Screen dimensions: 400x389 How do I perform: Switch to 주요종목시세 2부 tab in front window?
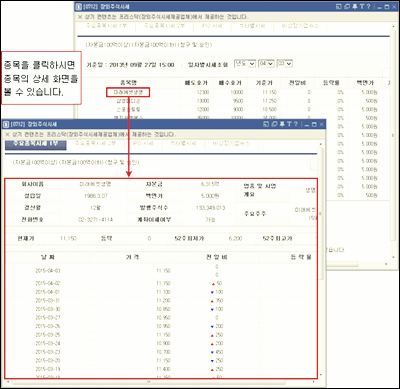click(x=95, y=144)
